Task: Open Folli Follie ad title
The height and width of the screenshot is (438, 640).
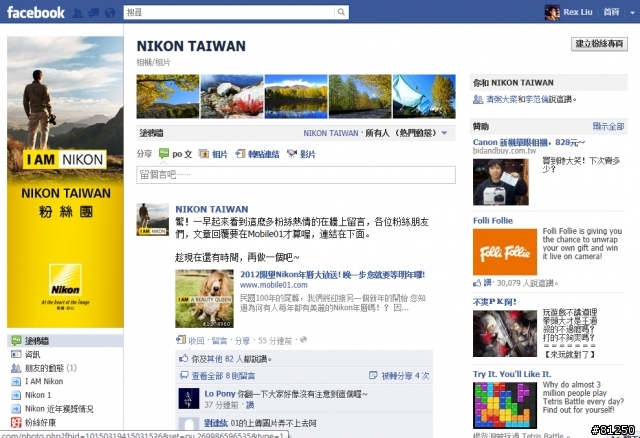Action: [493, 220]
